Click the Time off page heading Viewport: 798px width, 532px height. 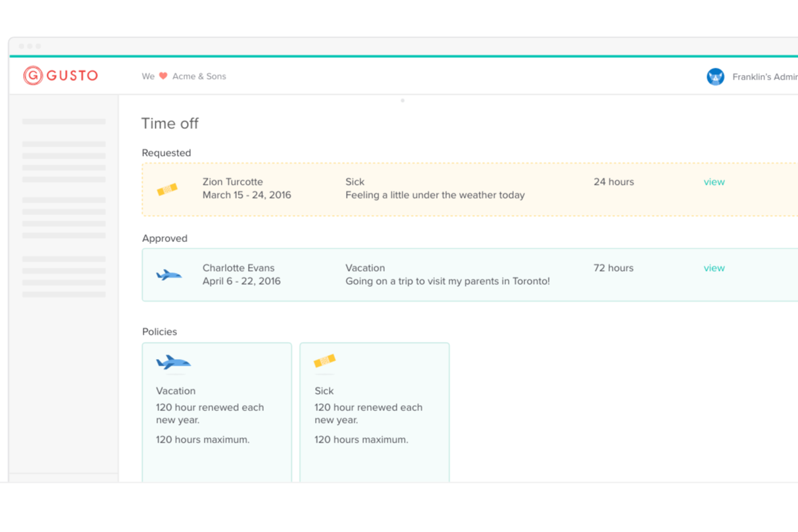coord(170,124)
